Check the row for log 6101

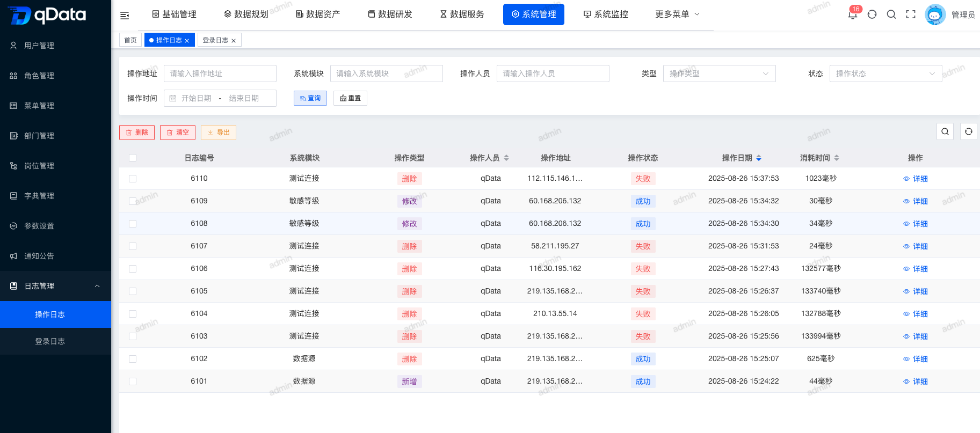[133, 381]
